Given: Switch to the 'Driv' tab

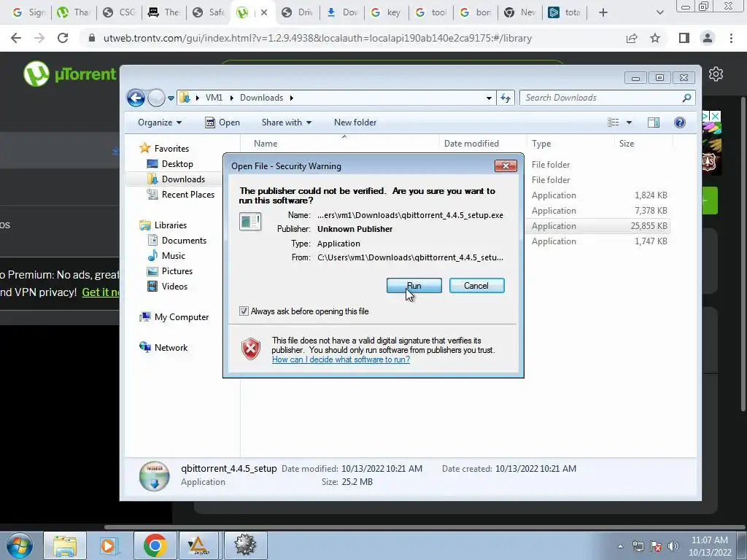Looking at the screenshot, I should [x=298, y=12].
